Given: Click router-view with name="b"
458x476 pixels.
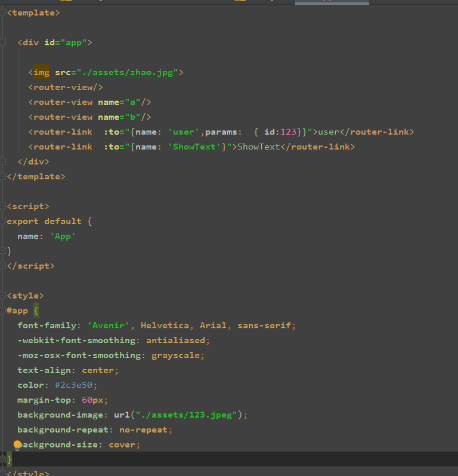Looking at the screenshot, I should tap(89, 117).
